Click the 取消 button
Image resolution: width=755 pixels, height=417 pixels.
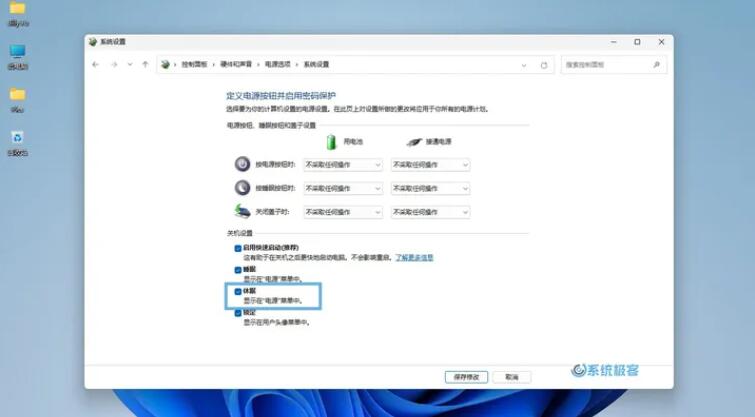[512, 377]
